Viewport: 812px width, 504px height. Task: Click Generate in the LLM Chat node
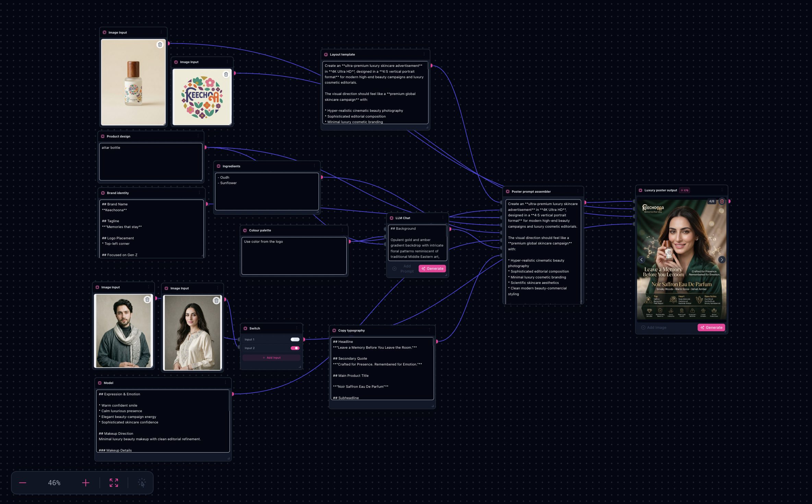[432, 269]
